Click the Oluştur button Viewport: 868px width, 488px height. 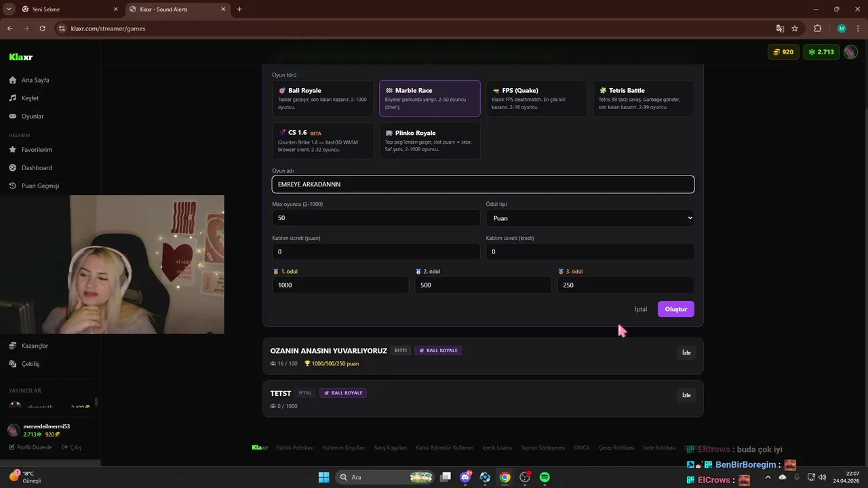click(x=676, y=309)
